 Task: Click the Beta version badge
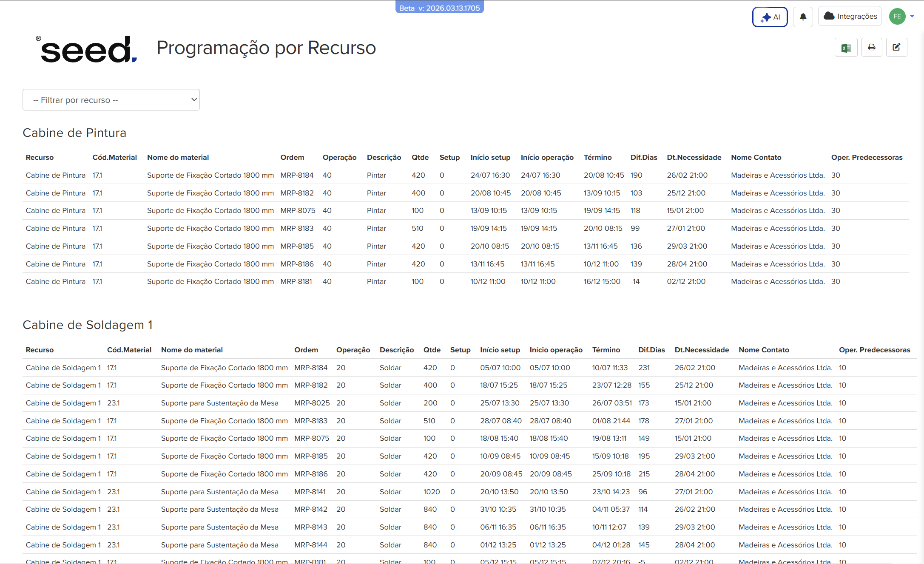click(440, 7)
